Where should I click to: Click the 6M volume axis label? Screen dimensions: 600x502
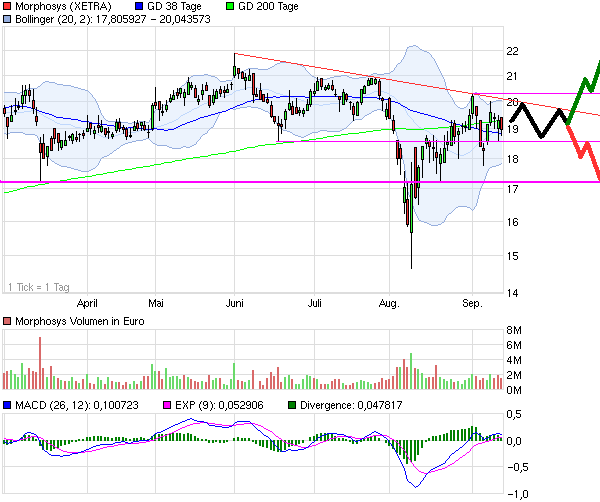[514, 345]
